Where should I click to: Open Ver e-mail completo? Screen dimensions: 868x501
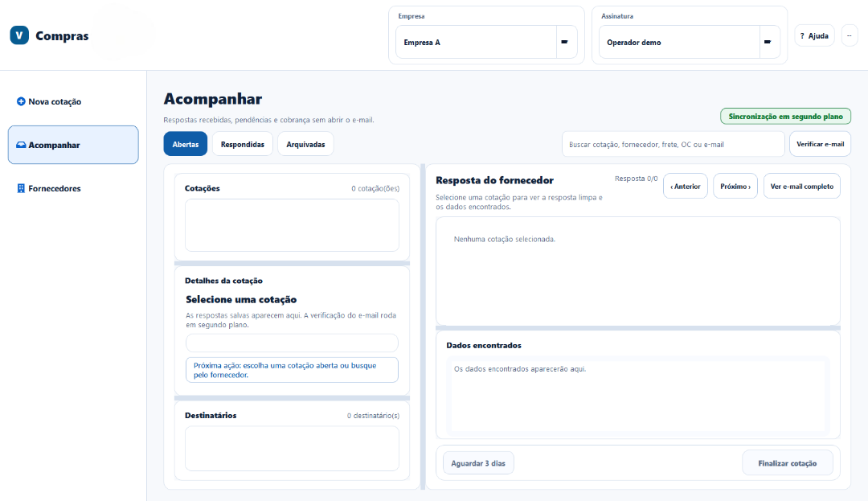coord(801,186)
